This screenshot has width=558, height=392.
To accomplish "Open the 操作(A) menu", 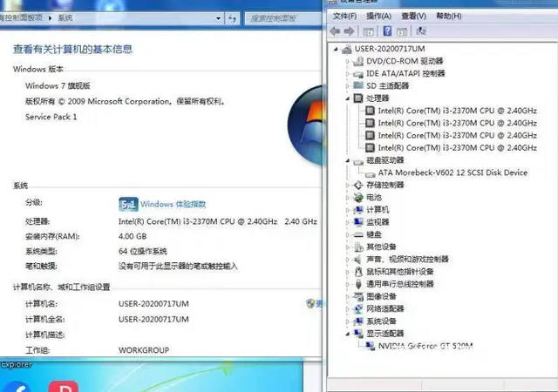I will click(x=378, y=16).
